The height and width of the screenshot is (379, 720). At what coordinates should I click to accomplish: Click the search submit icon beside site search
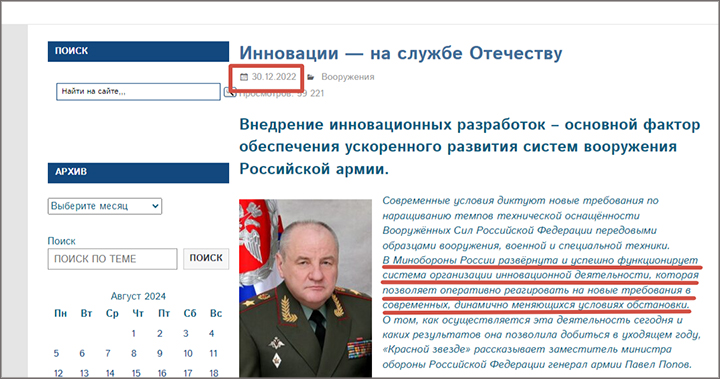pyautogui.click(x=230, y=93)
